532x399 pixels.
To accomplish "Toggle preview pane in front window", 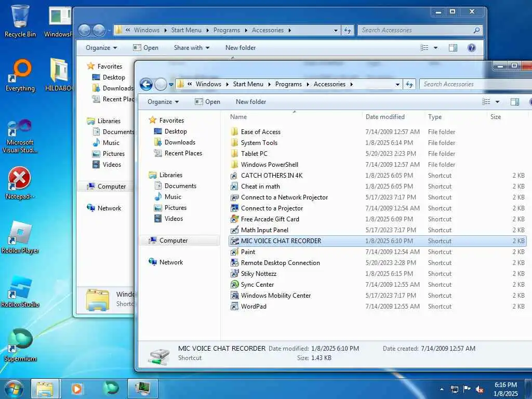I will (515, 102).
